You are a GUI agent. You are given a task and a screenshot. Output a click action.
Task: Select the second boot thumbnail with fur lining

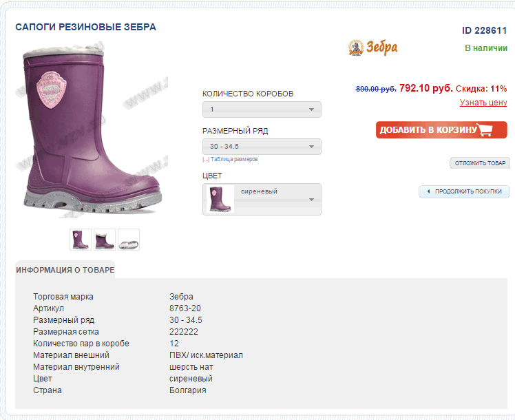105,240
